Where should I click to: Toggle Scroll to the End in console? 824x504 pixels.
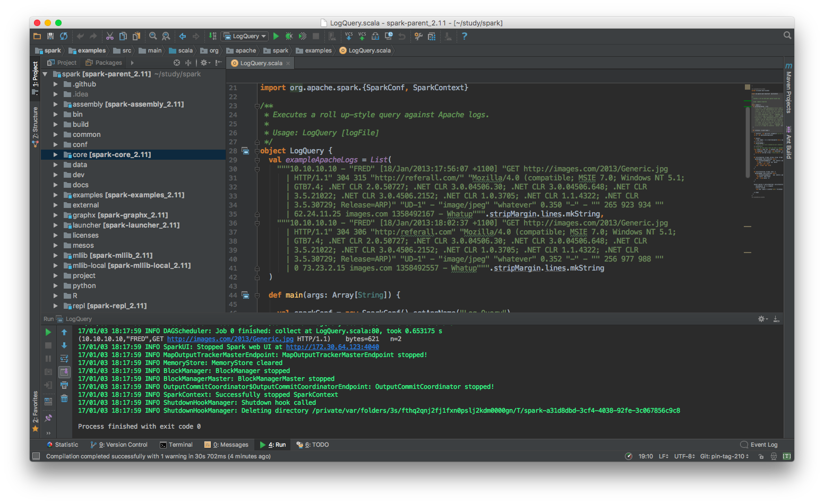tap(64, 372)
